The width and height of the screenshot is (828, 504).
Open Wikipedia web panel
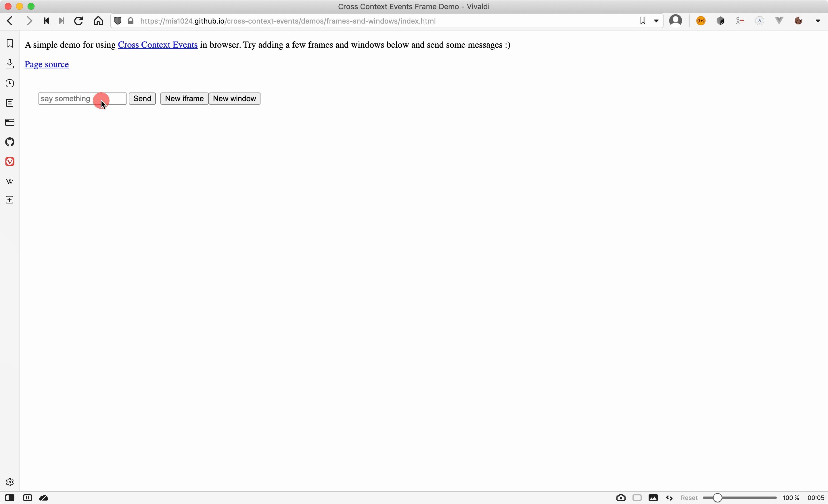pyautogui.click(x=10, y=181)
